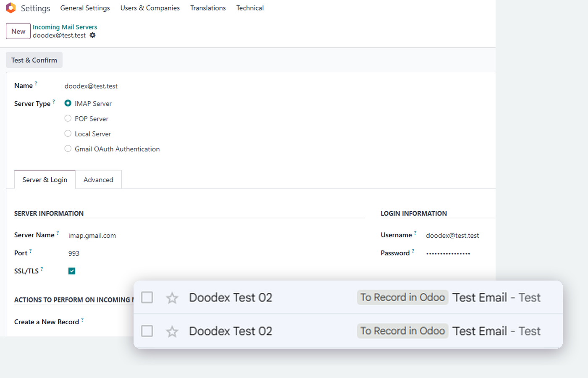Switch to the Advanced tab
Viewport: 588px width, 378px height.
click(x=98, y=180)
